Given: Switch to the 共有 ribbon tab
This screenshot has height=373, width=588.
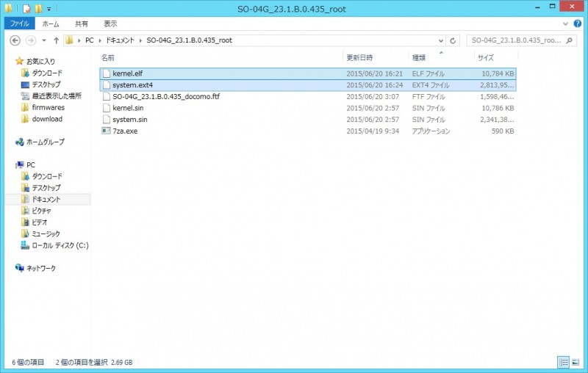Looking at the screenshot, I should tap(82, 23).
